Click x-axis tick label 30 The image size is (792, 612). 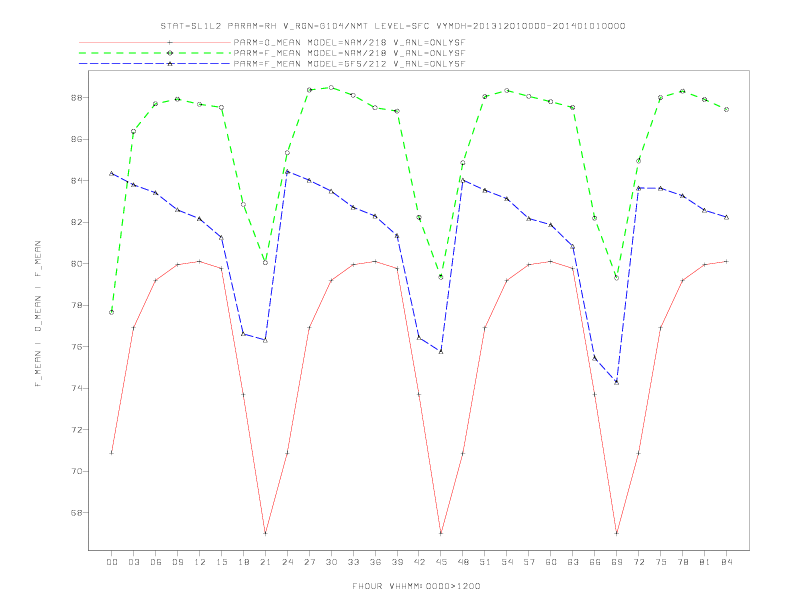coord(331,562)
